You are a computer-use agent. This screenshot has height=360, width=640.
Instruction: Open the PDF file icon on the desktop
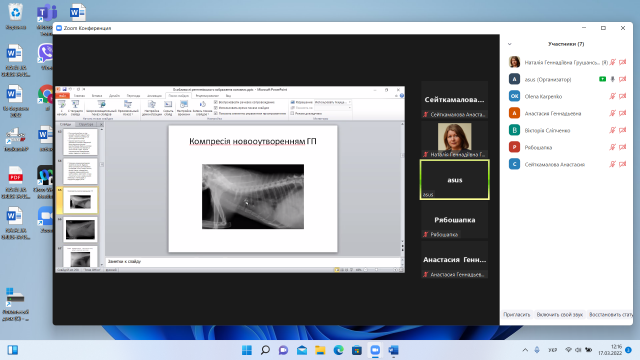16,182
